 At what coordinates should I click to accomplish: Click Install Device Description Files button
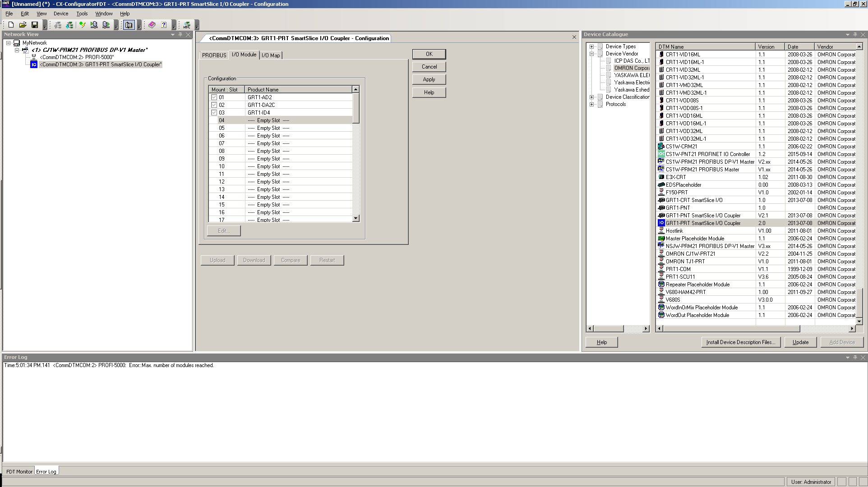point(740,342)
